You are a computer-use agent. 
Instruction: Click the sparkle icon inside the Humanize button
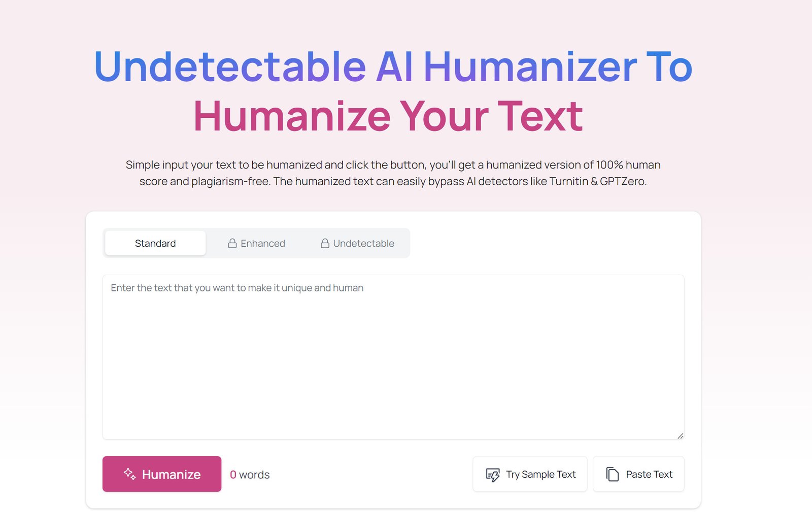130,474
